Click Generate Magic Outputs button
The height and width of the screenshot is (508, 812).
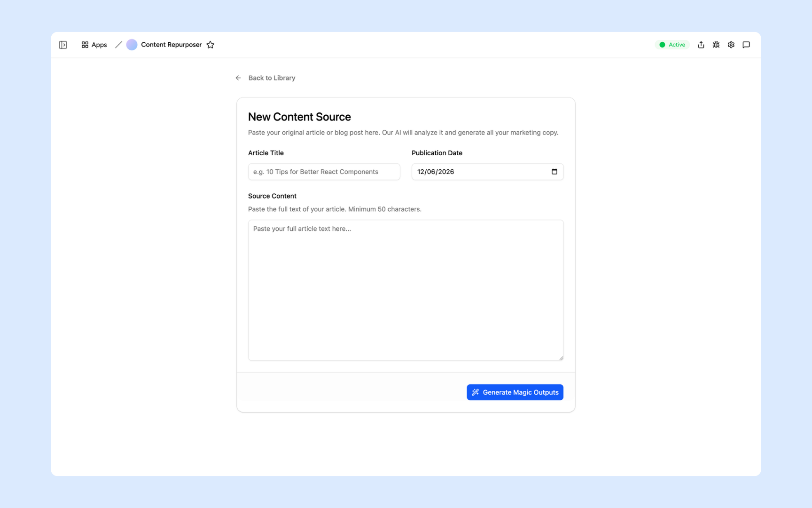click(x=515, y=392)
